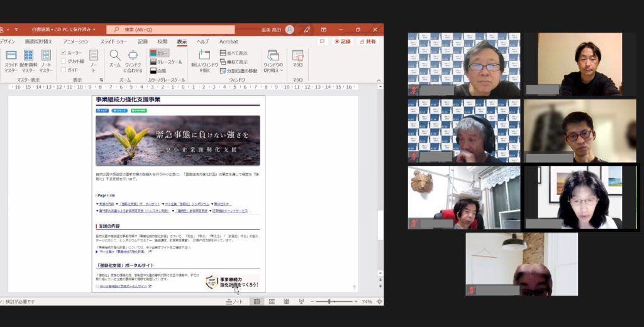The width and height of the screenshot is (644, 327).
Task: Click the search box (検索 Alt+Q)
Action: coord(170,30)
